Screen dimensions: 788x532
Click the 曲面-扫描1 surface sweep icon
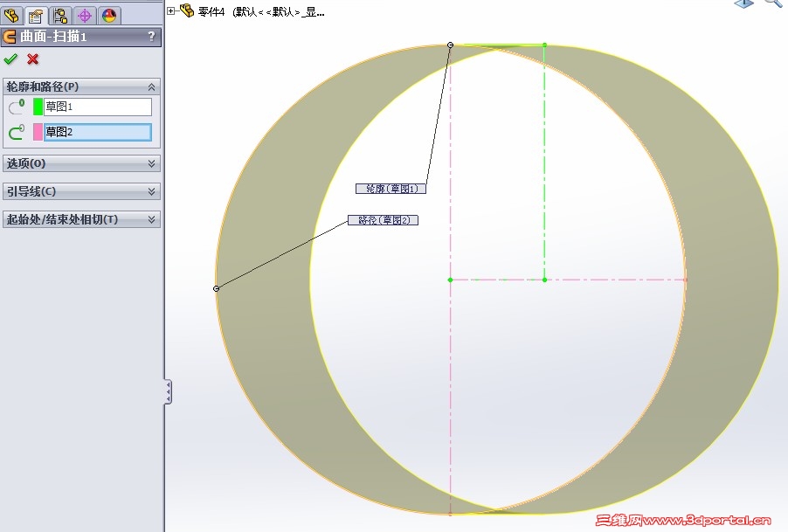10,36
